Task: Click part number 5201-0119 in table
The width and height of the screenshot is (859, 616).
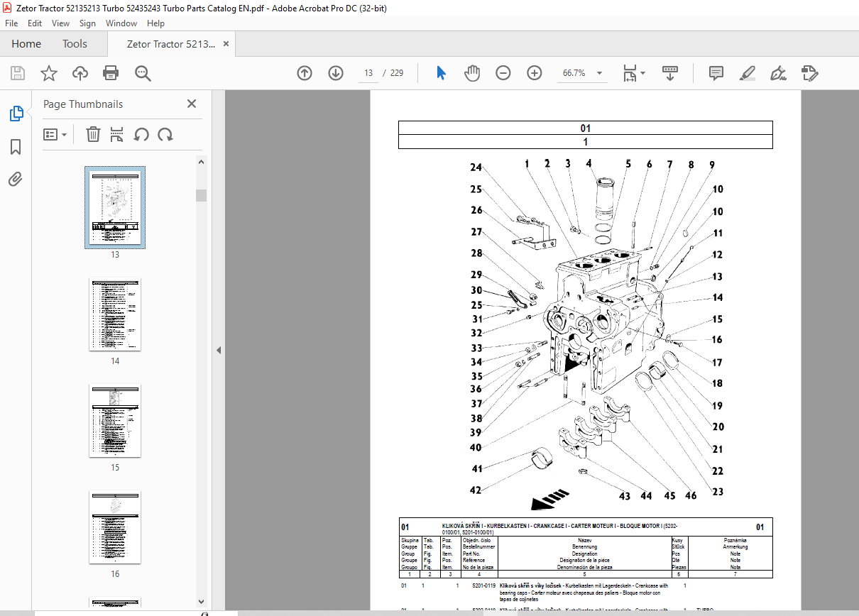Action: [x=483, y=586]
